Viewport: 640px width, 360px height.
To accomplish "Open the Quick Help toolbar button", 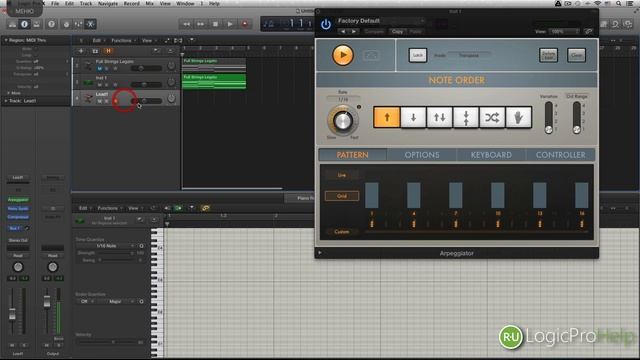I will pos(51,24).
